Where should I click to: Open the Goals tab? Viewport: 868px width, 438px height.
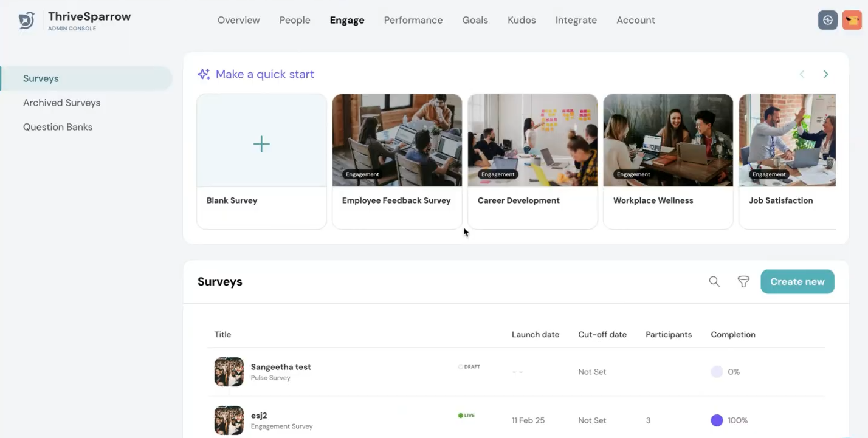coord(475,20)
